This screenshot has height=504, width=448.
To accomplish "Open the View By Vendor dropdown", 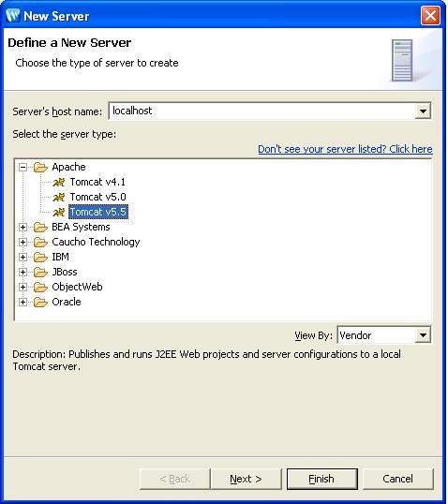I will click(423, 335).
